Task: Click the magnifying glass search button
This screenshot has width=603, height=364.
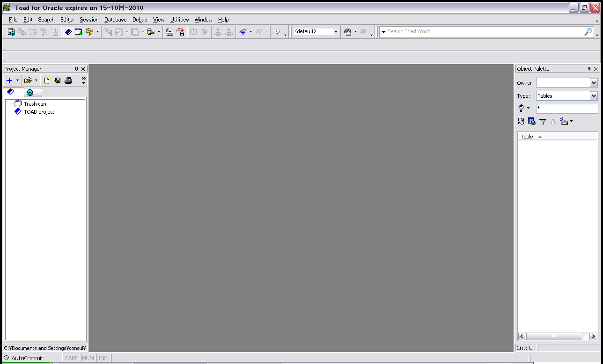Action: click(588, 31)
